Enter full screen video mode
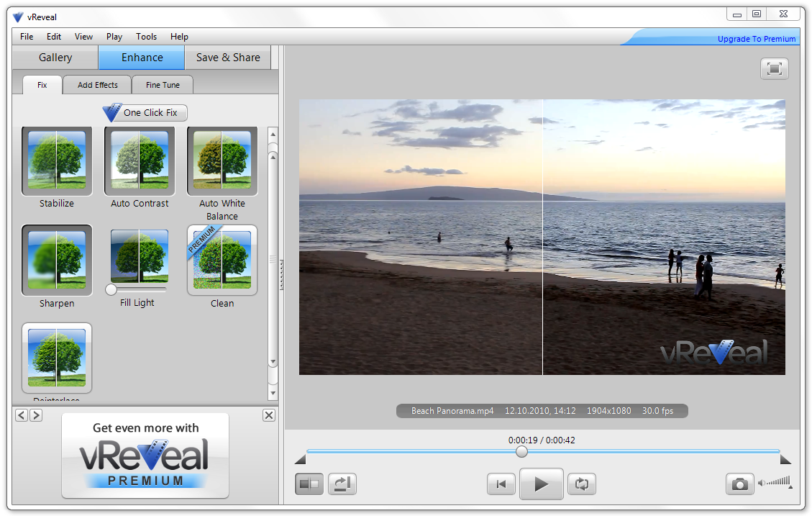The width and height of the screenshot is (812, 516). point(774,69)
